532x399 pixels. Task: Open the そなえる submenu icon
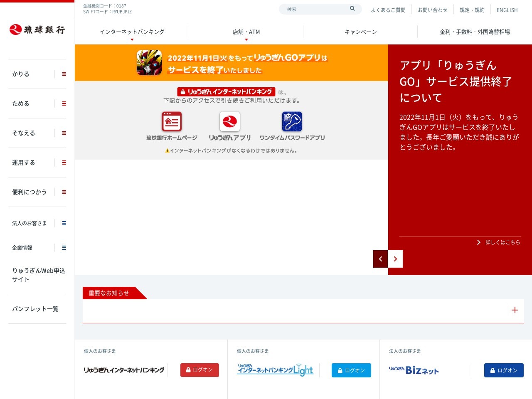(x=64, y=133)
